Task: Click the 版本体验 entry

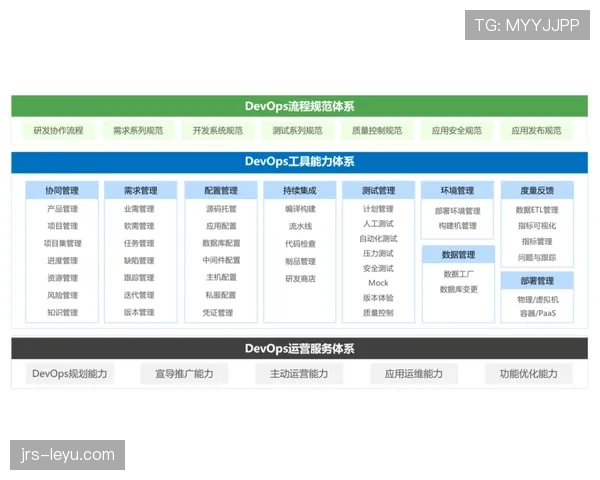Action: pos(378,298)
